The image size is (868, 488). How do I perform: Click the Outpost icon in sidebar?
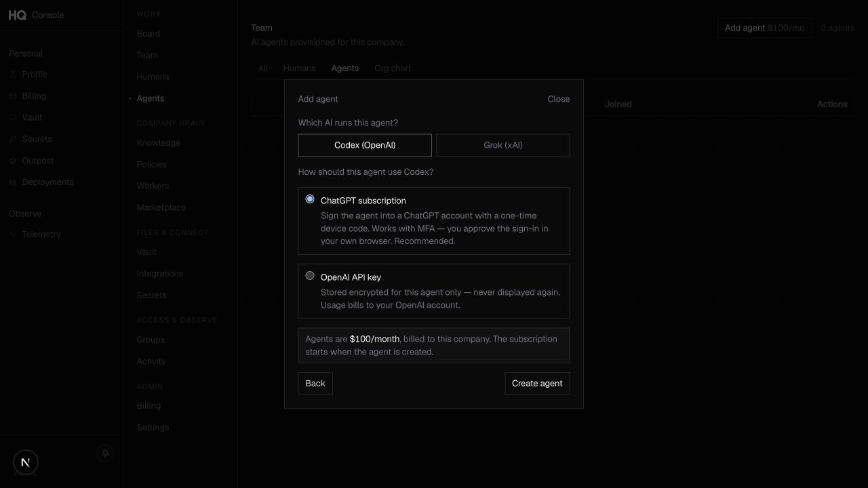tap(12, 161)
